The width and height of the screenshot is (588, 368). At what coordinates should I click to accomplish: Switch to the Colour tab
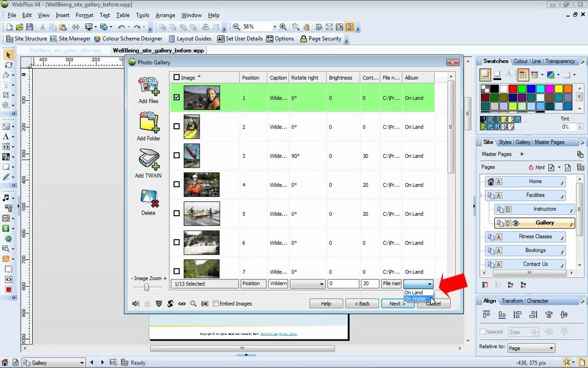[521, 61]
